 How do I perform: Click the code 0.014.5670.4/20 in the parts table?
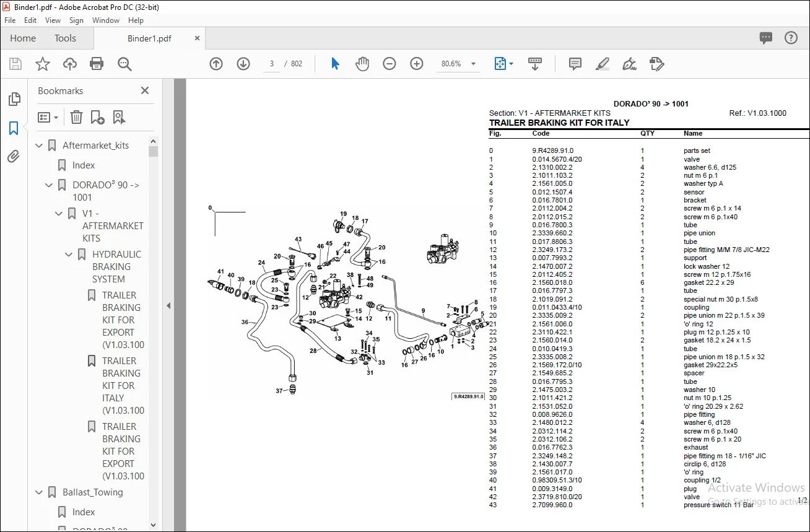(x=557, y=159)
